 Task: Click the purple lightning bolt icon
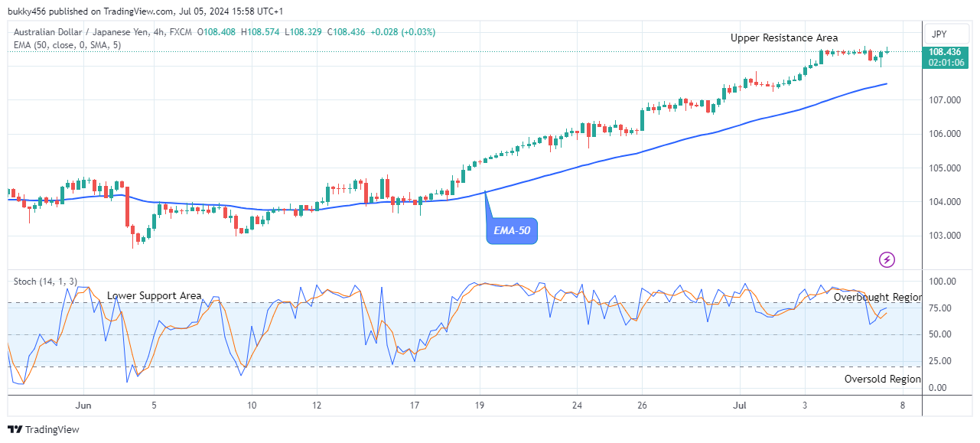click(887, 259)
